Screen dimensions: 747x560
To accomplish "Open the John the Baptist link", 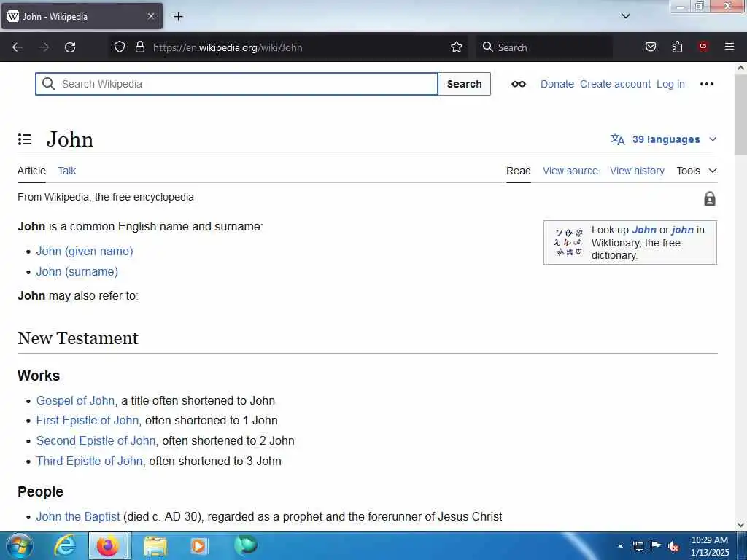I will (x=78, y=516).
